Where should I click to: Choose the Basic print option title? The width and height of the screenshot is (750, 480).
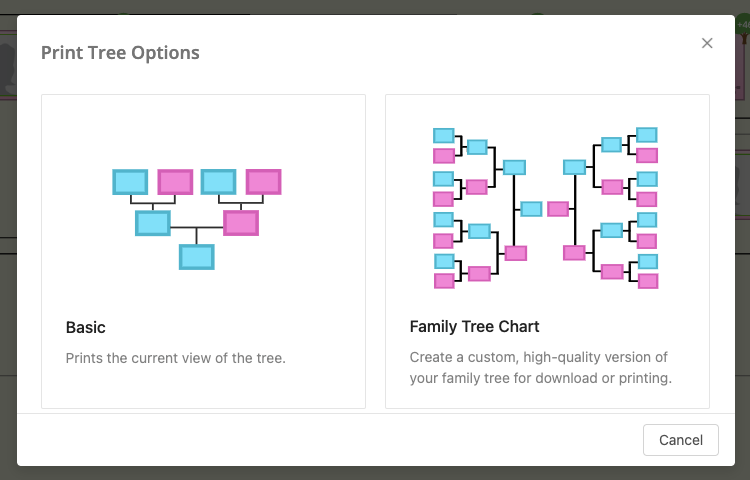click(x=86, y=327)
